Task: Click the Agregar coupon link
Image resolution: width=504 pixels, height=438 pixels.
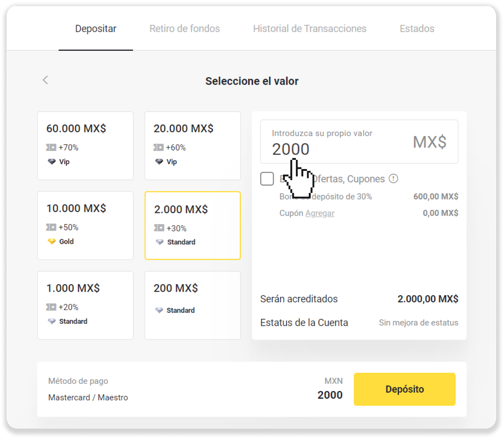Action: (320, 213)
